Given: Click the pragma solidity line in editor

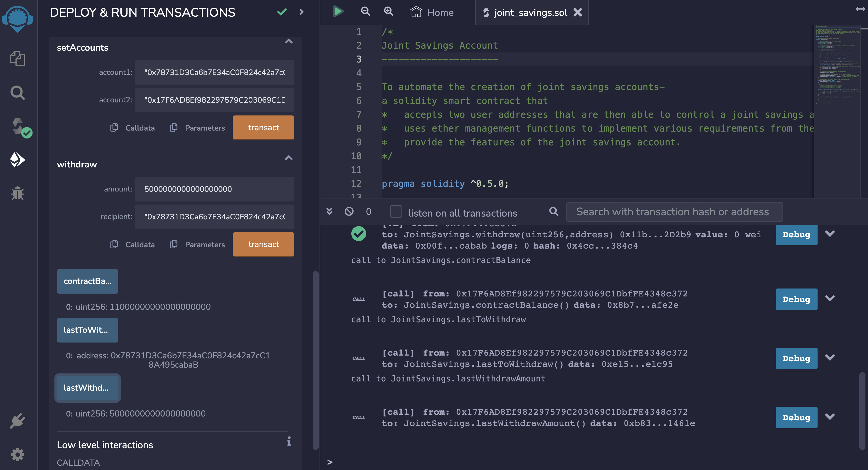Looking at the screenshot, I should [445, 184].
